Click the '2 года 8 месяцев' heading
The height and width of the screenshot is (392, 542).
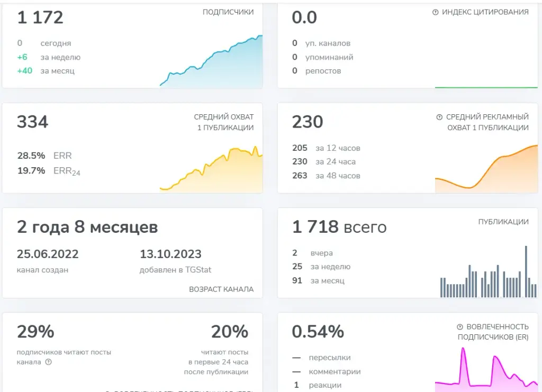[87, 227]
